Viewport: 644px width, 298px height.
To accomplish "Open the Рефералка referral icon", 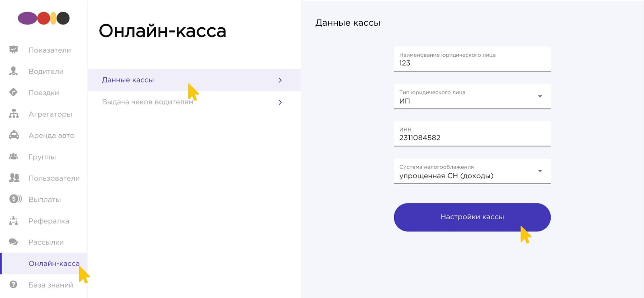I will pyautogui.click(x=14, y=220).
